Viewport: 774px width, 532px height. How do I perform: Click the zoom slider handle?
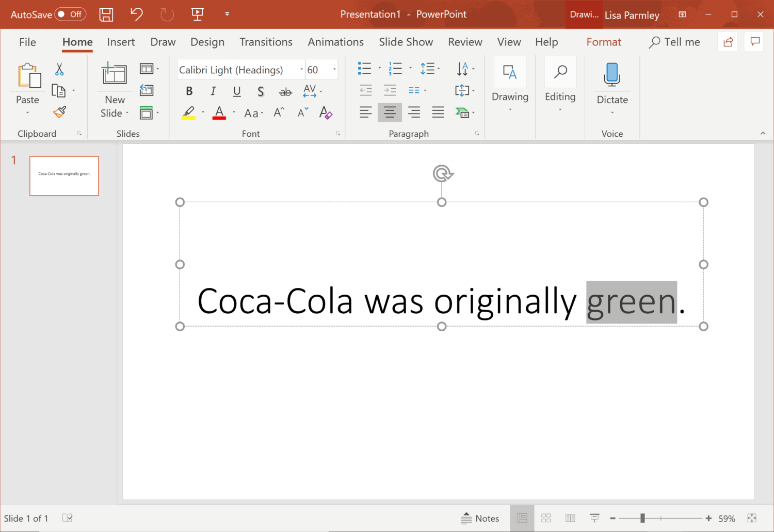coord(642,518)
